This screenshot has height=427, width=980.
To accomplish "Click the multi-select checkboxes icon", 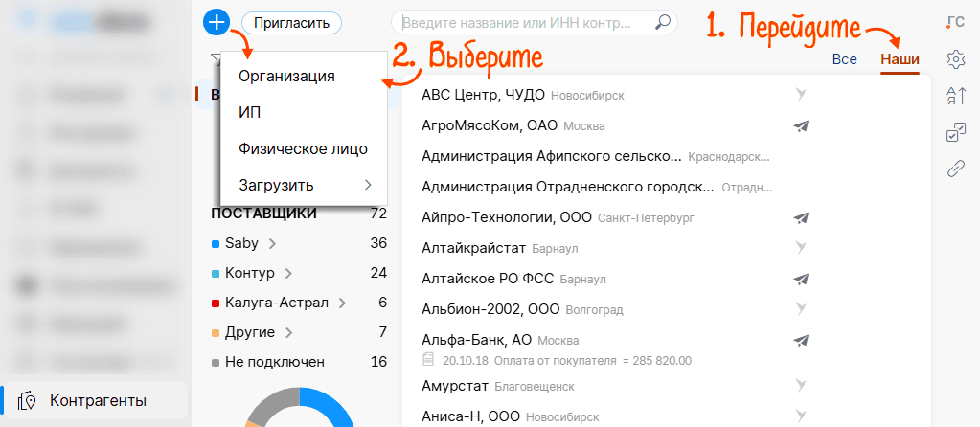I will coord(956,132).
